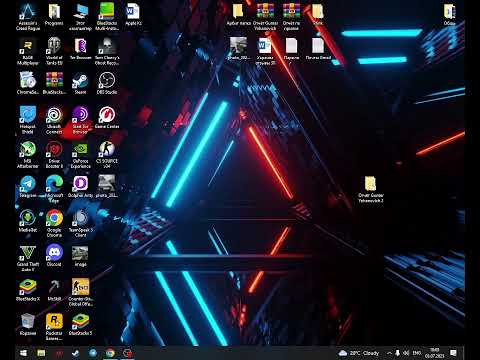Open File Explorer from the taskbar
This screenshot has height=360, width=480.
point(41,353)
